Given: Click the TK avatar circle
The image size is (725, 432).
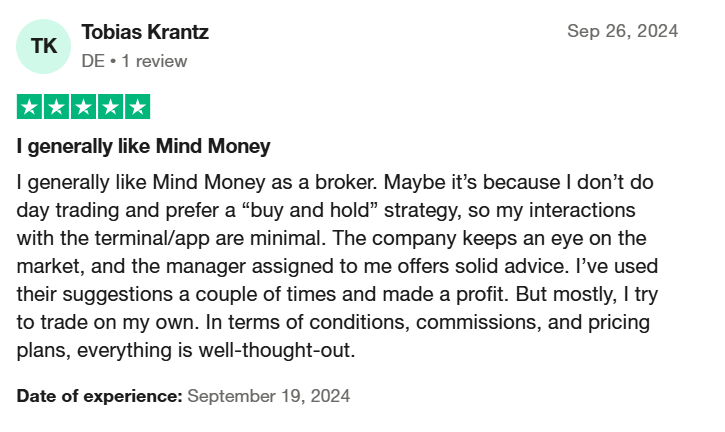Looking at the screenshot, I should pyautogui.click(x=43, y=46).
